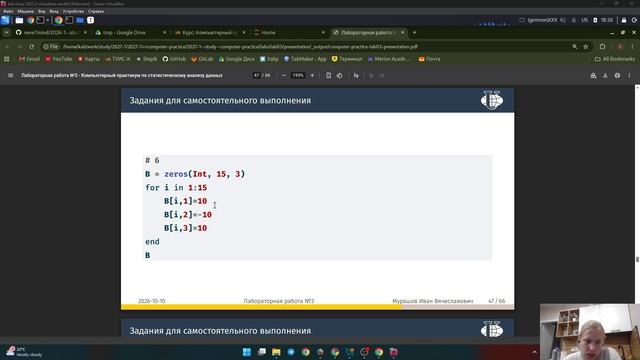Open Chrome three-dot menu

[x=633, y=47]
